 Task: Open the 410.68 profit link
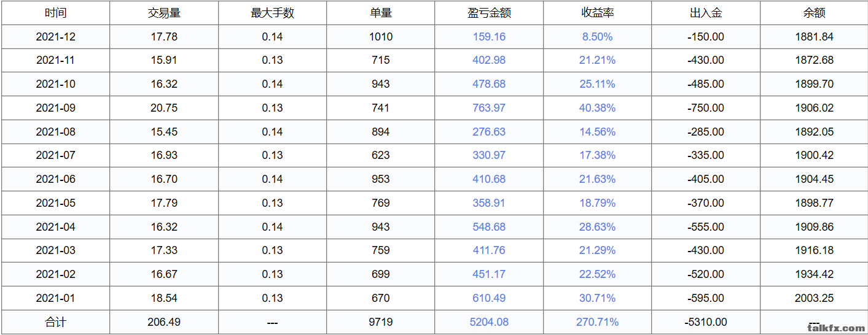pyautogui.click(x=489, y=179)
